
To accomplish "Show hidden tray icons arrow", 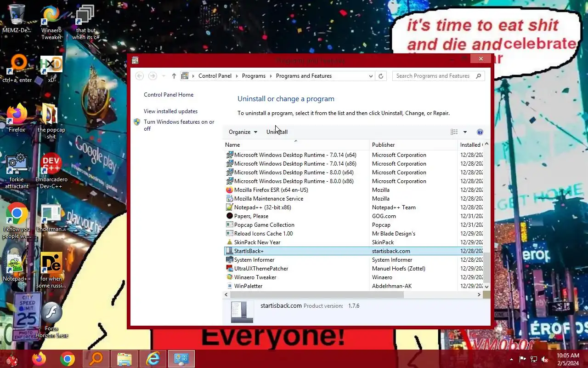I will click(511, 359).
